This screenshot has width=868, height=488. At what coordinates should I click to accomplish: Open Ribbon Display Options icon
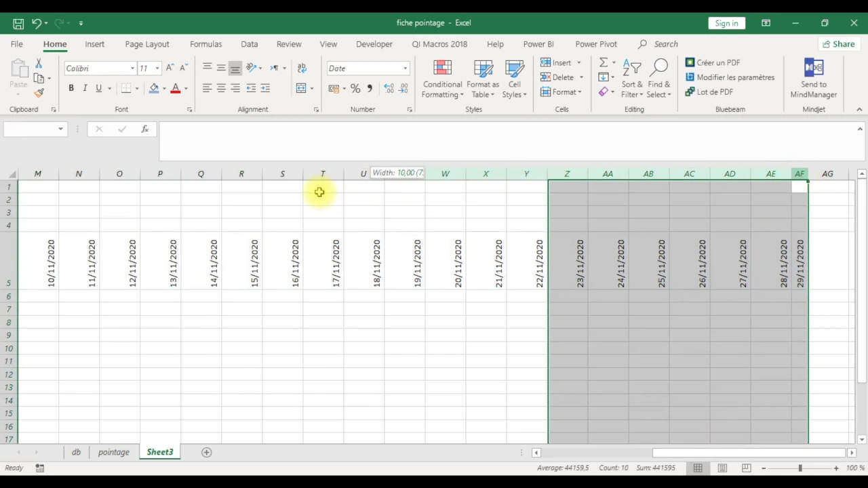(x=766, y=23)
